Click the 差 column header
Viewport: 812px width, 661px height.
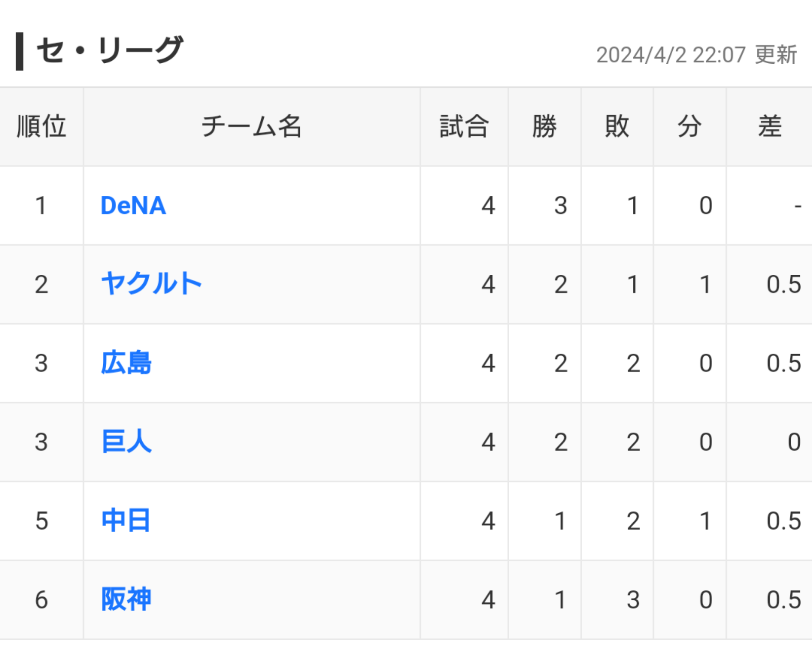tap(769, 127)
